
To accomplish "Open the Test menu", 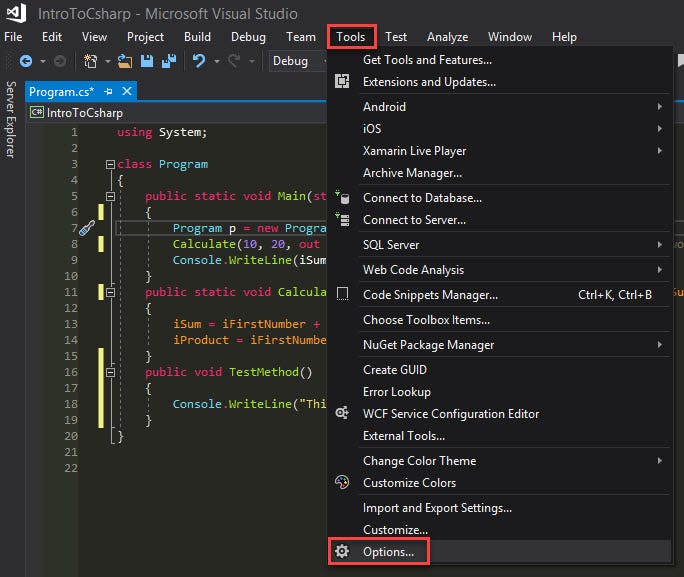I will [x=396, y=37].
